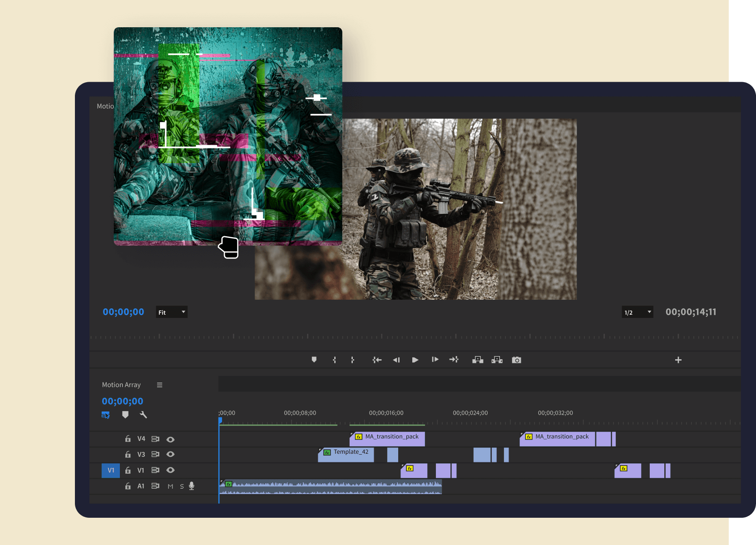
Task: Click the Add Marker icon in the transport controls
Action: 315,360
